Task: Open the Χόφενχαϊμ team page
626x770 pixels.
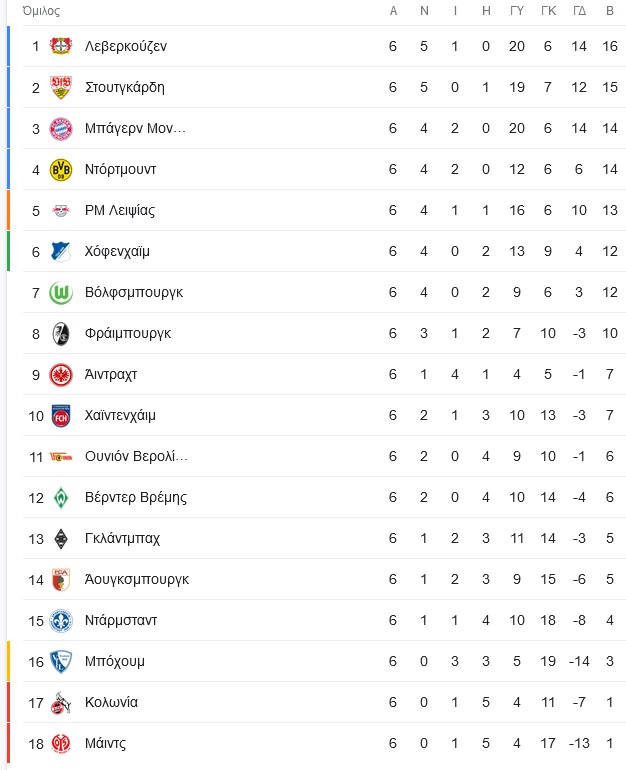Action: pyautogui.click(x=117, y=251)
